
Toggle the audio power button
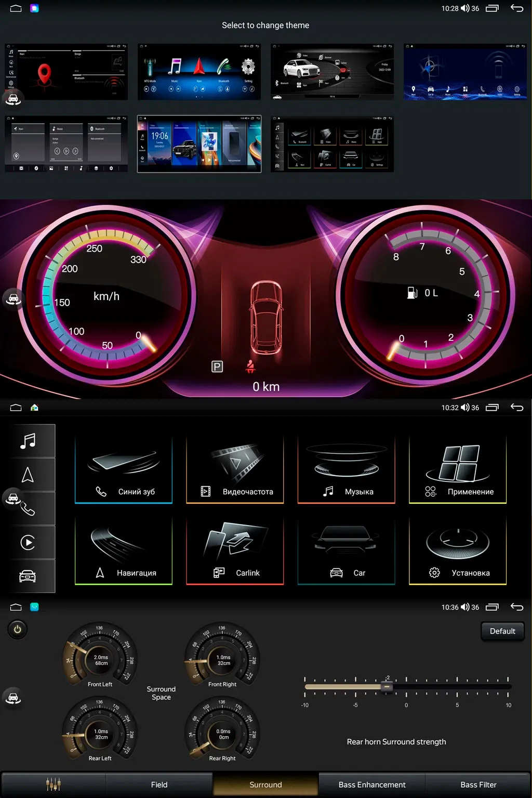pyautogui.click(x=17, y=630)
